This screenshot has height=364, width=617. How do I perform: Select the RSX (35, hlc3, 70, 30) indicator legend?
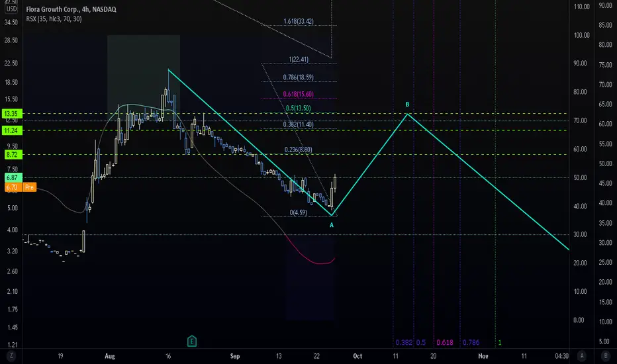[x=54, y=19]
